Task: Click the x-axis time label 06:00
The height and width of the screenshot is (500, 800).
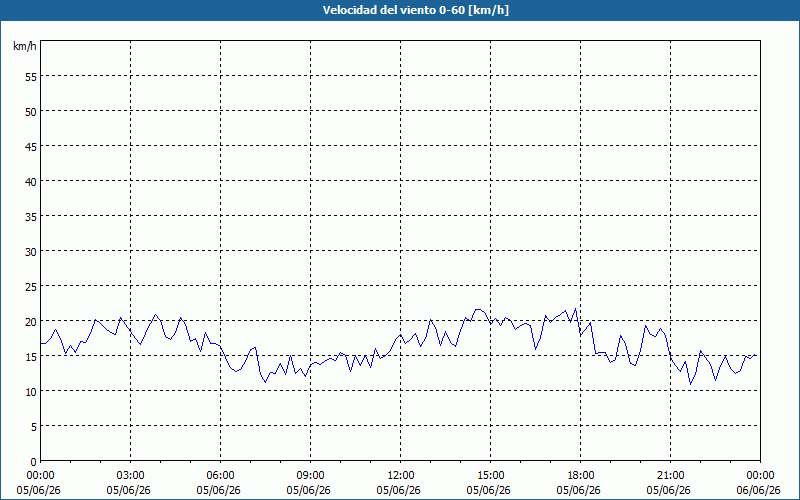Action: point(220,476)
